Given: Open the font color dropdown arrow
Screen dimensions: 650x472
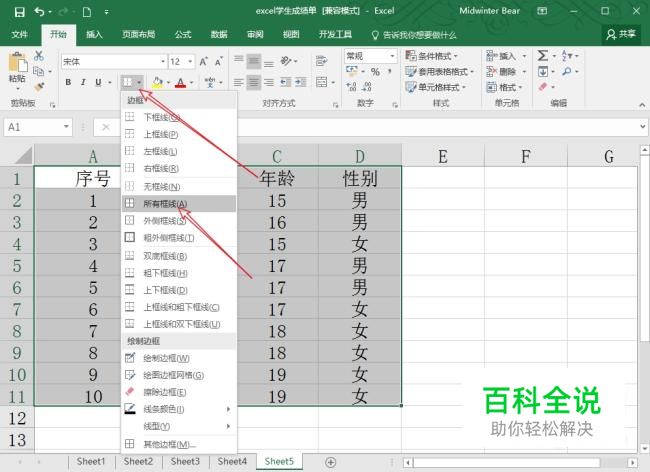Looking at the screenshot, I should [192, 83].
